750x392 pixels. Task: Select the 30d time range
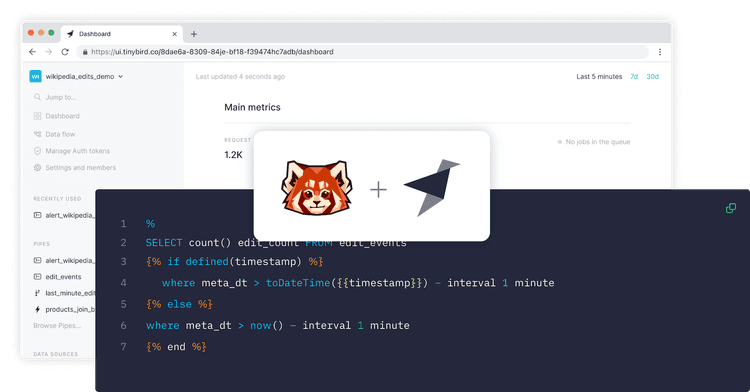tap(652, 76)
